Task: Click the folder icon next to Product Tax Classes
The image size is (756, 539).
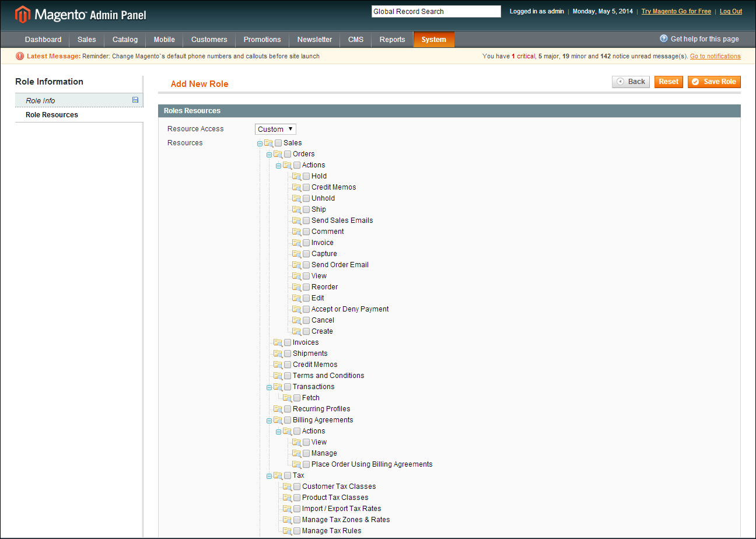Action: [x=287, y=498]
